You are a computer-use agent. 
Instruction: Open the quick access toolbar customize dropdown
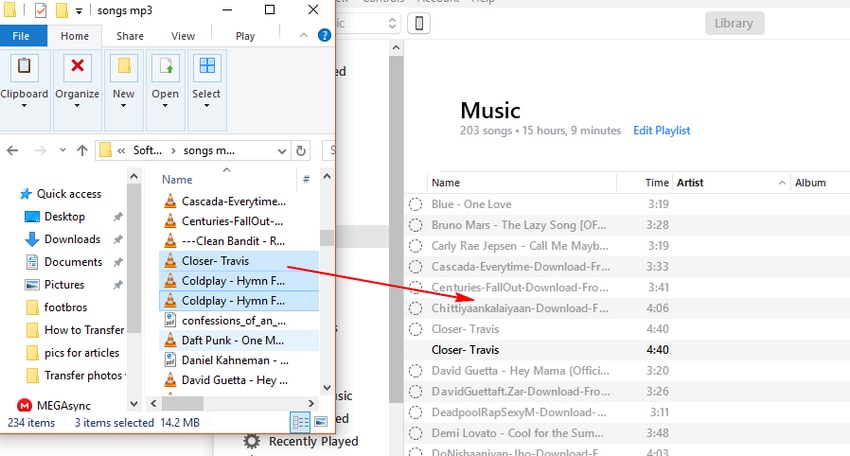click(x=79, y=11)
